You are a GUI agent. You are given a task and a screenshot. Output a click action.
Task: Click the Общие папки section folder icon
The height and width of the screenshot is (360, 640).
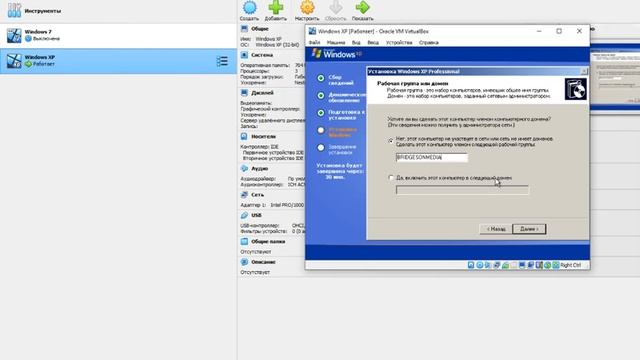pyautogui.click(x=244, y=242)
